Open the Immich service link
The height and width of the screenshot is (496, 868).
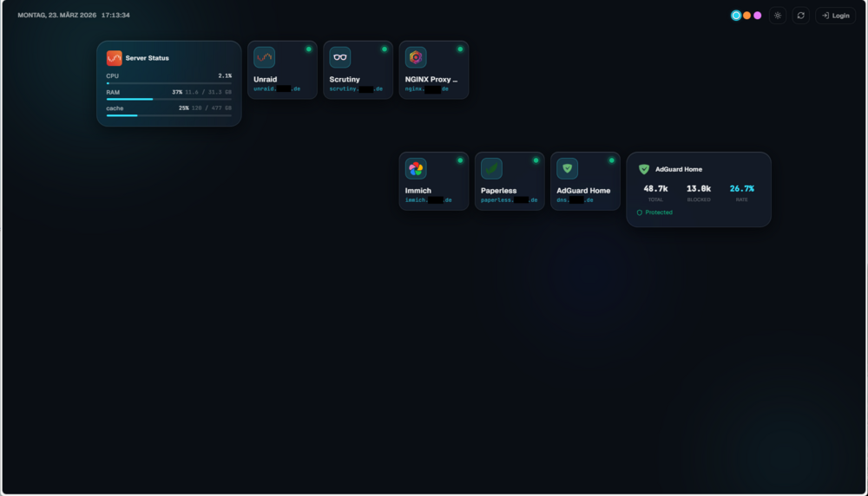pyautogui.click(x=429, y=200)
